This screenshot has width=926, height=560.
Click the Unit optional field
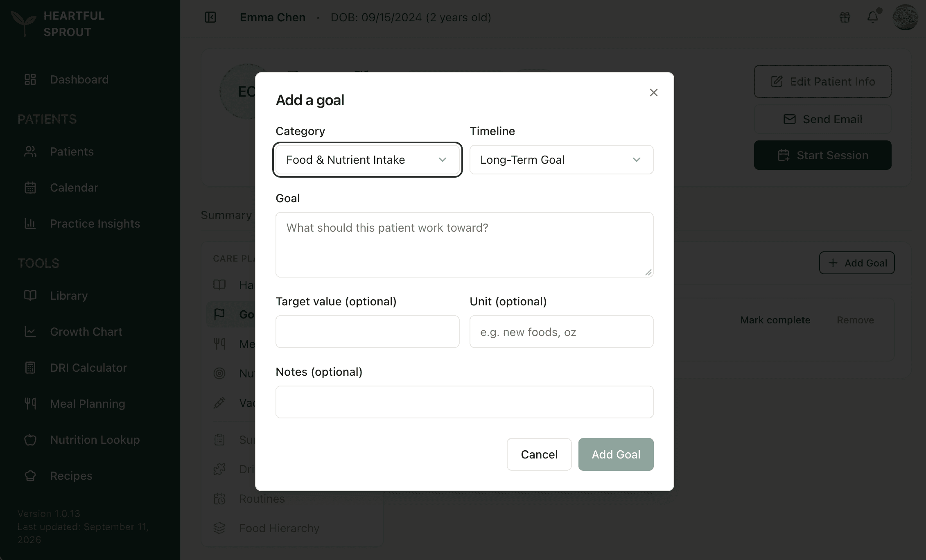(x=561, y=332)
